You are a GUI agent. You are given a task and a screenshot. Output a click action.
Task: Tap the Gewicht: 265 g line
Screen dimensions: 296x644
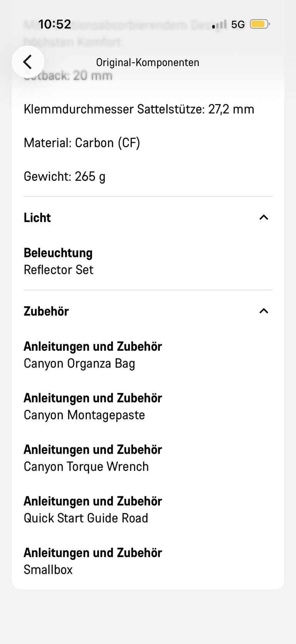click(x=65, y=177)
